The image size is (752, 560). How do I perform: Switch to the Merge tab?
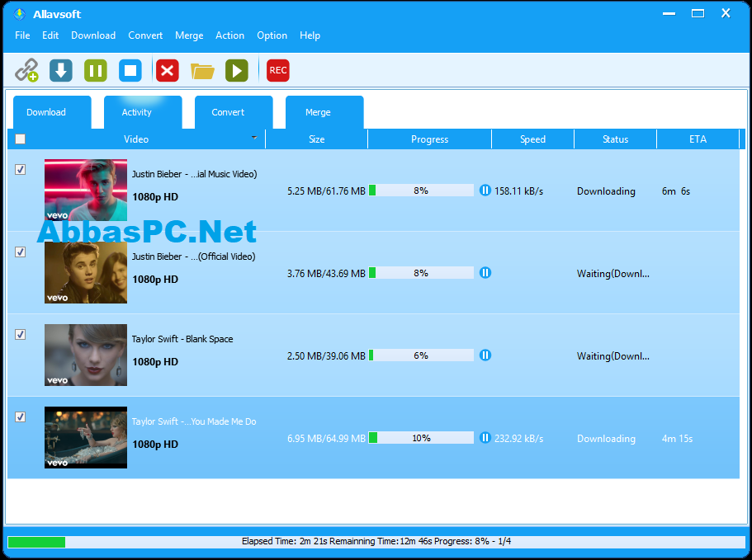click(x=324, y=112)
